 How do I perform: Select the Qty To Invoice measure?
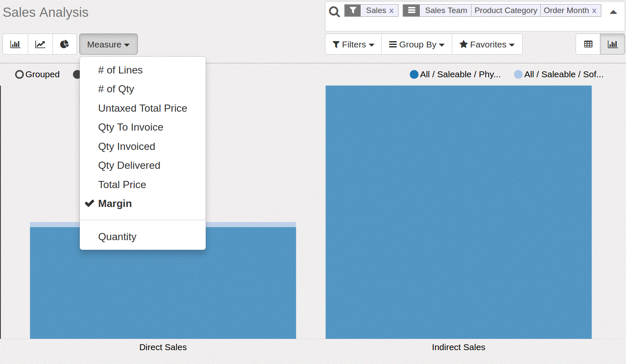coord(143,127)
